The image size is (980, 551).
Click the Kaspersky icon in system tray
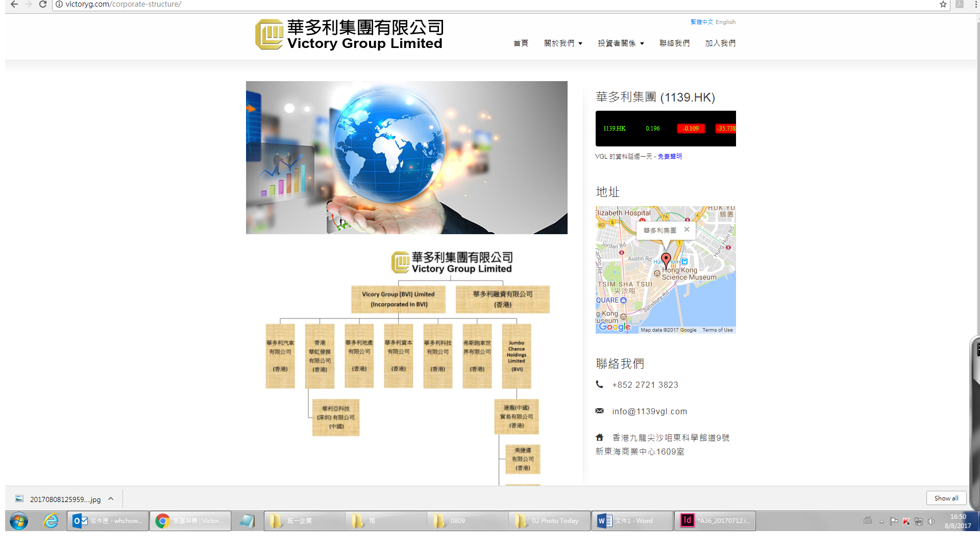click(x=906, y=521)
